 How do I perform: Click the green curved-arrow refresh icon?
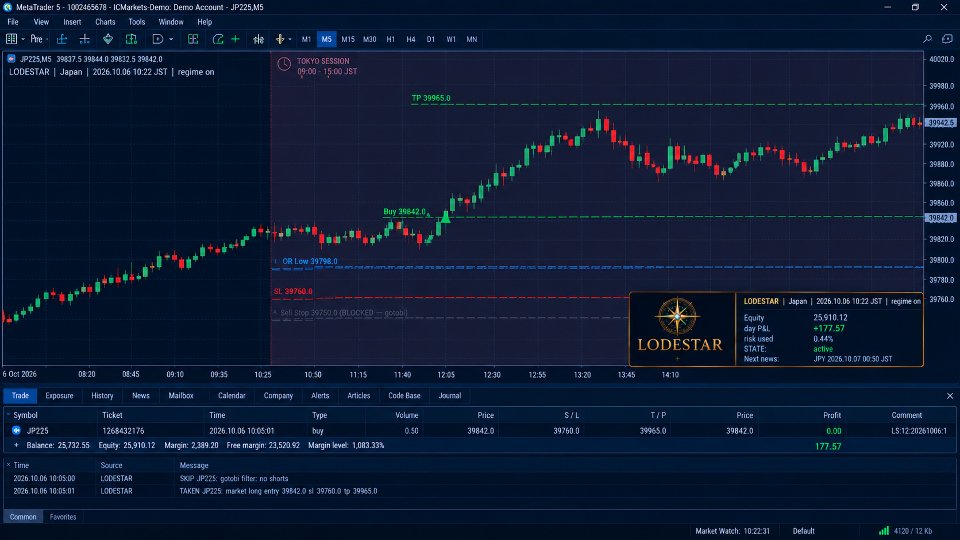(217, 39)
